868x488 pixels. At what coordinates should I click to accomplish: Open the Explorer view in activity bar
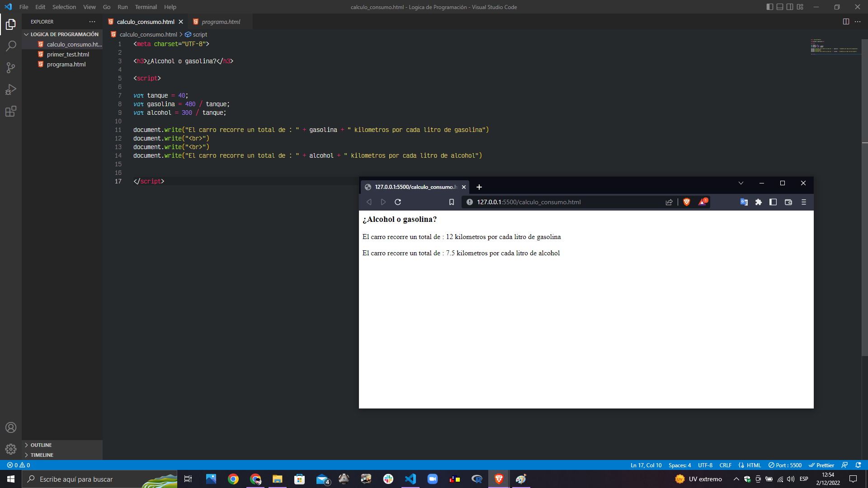[x=11, y=24]
